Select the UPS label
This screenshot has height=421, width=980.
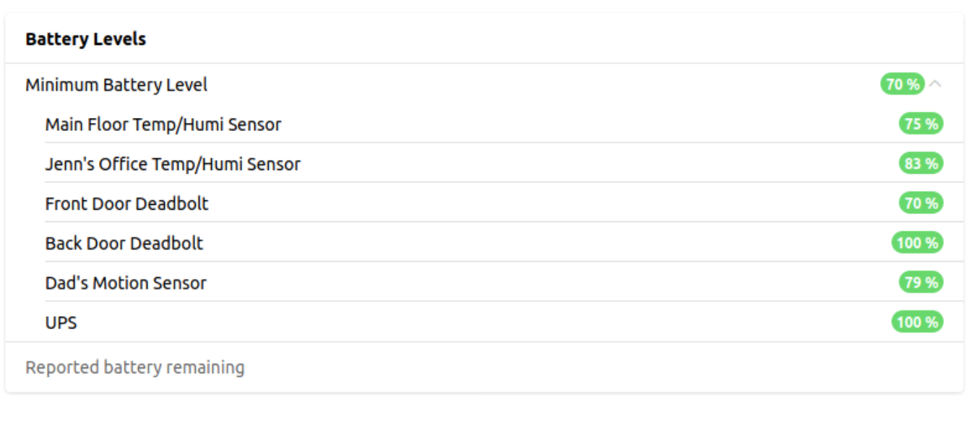61,323
